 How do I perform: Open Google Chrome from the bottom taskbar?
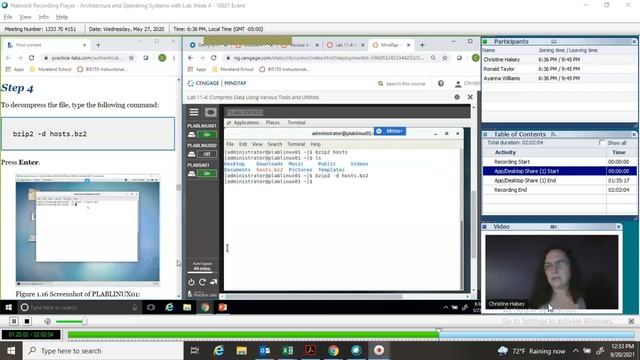pyautogui.click(x=333, y=351)
